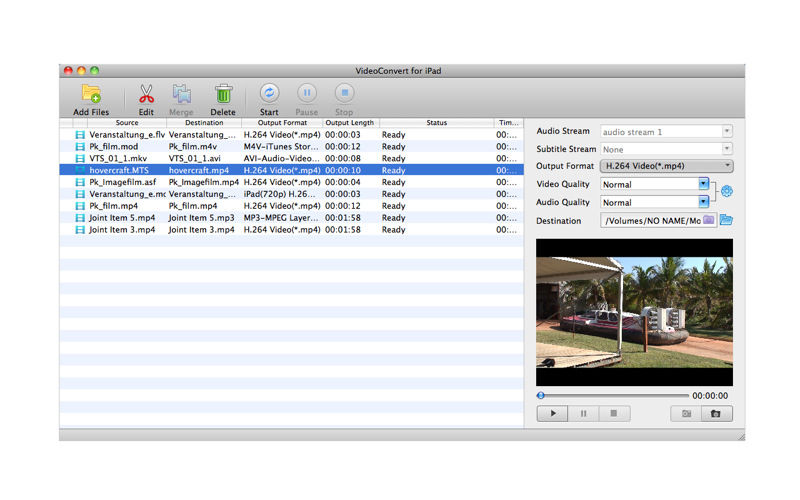Select the Joint Item 5.mp4 source row

tap(122, 218)
